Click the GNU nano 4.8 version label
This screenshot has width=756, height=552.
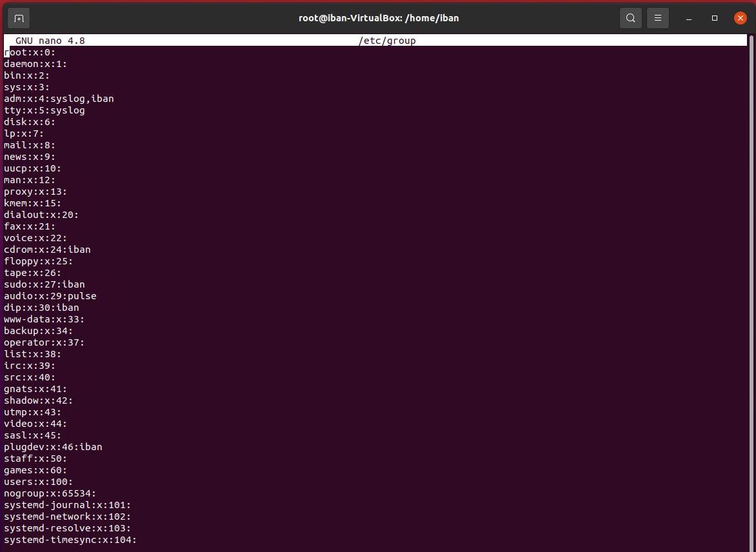(x=49, y=40)
